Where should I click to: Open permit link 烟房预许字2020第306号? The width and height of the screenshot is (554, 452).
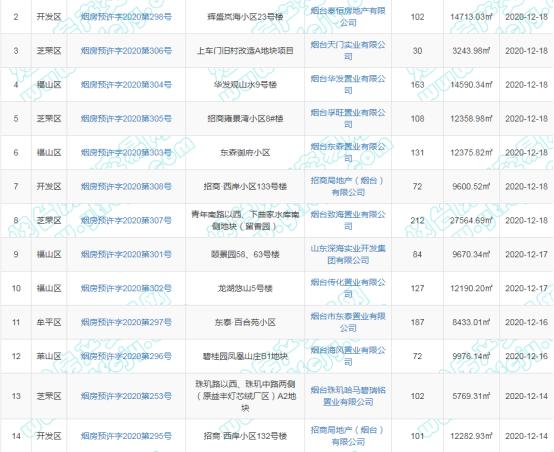coord(126,51)
